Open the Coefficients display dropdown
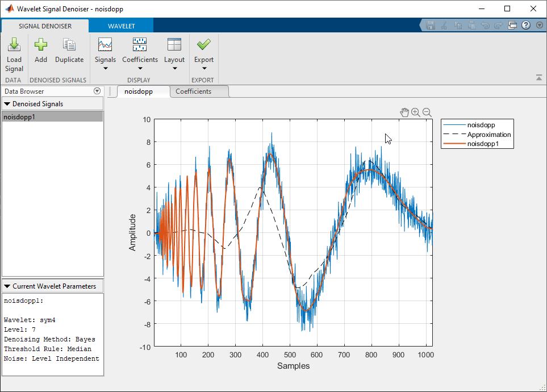 pyautogui.click(x=140, y=60)
